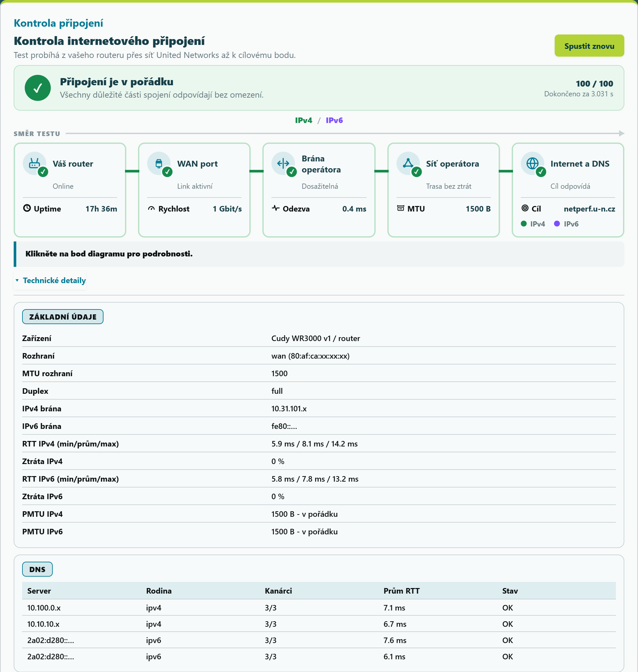Click the Stav column header
This screenshot has width=638, height=672.
pyautogui.click(x=510, y=591)
